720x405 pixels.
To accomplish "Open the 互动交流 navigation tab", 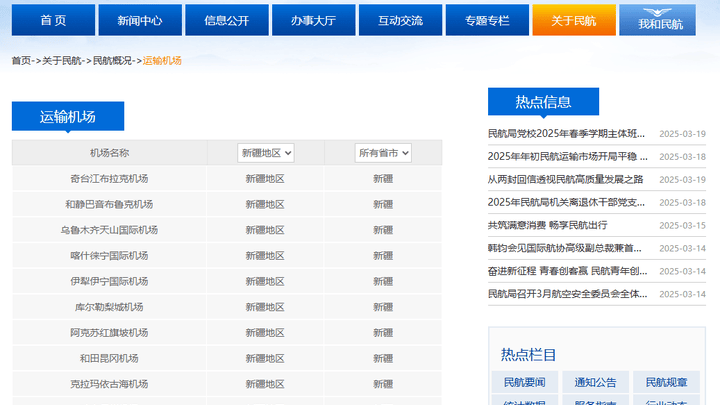I will [x=400, y=20].
